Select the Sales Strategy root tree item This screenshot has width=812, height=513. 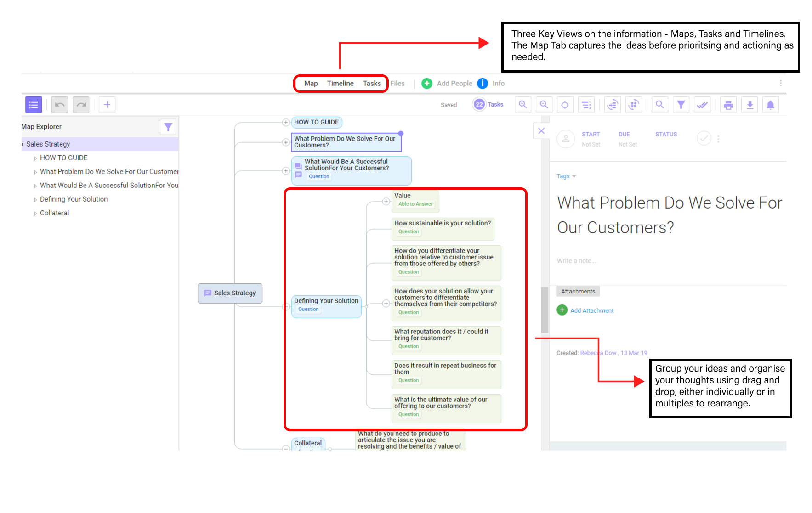pyautogui.click(x=100, y=144)
